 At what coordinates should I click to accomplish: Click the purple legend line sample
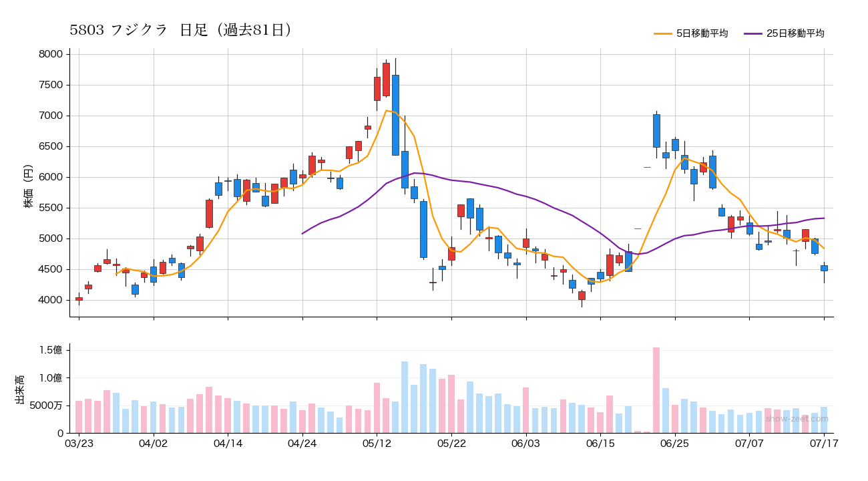[752, 33]
